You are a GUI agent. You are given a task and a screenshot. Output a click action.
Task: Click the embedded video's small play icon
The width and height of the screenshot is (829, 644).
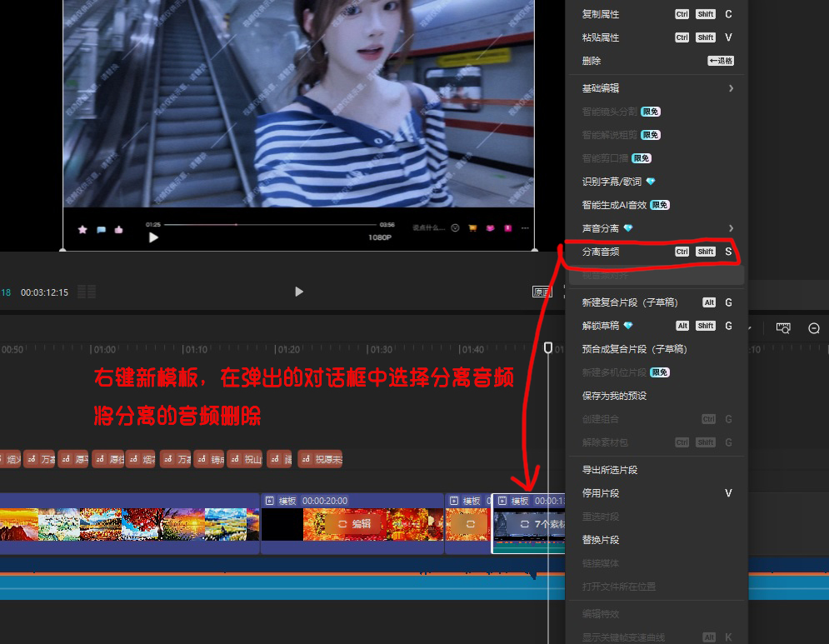click(153, 237)
